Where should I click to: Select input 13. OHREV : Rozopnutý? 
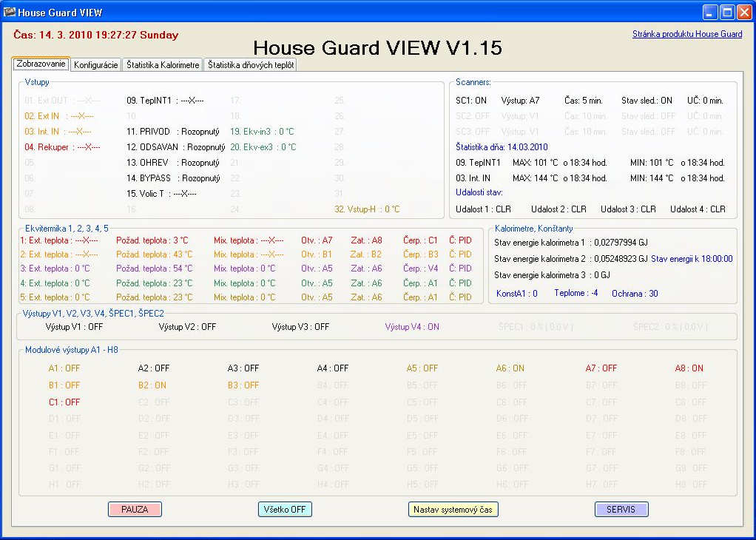click(173, 163)
